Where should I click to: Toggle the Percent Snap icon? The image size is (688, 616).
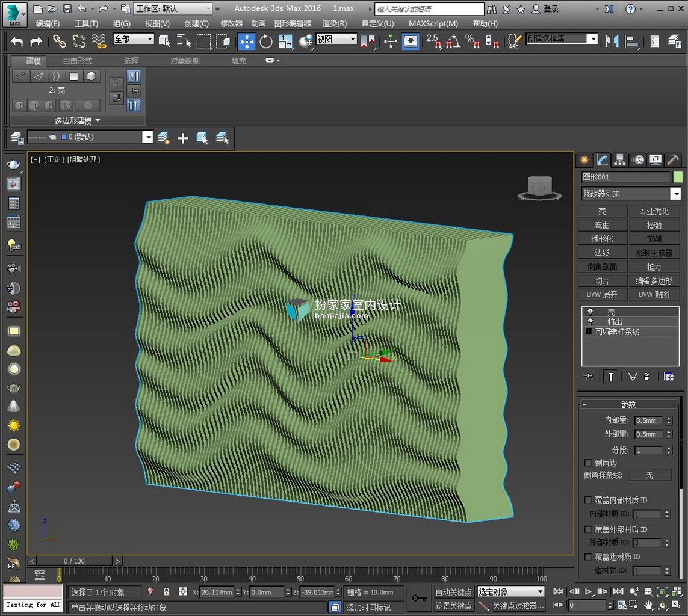[x=472, y=42]
